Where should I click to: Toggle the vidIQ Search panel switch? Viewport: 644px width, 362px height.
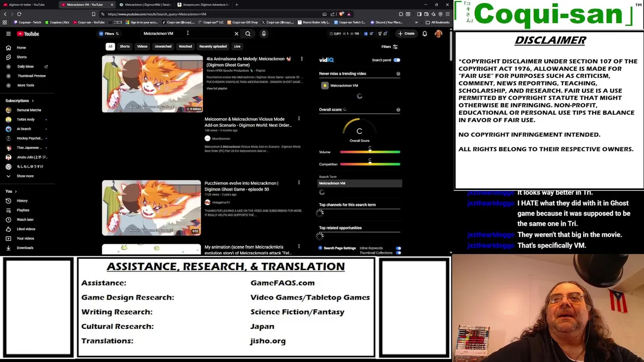tap(396, 60)
